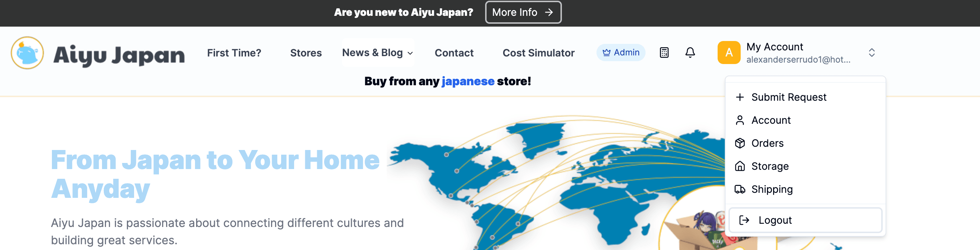
Task: Open the cost calculator icon
Action: click(664, 53)
